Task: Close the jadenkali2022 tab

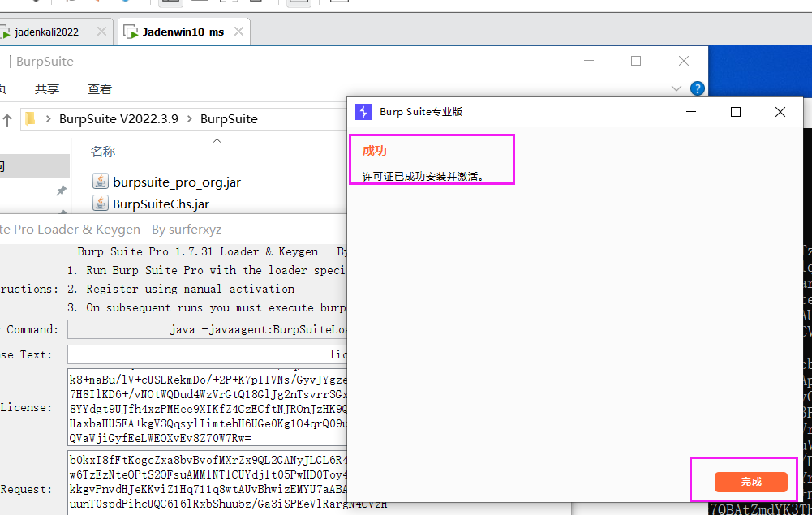Action: (101, 32)
